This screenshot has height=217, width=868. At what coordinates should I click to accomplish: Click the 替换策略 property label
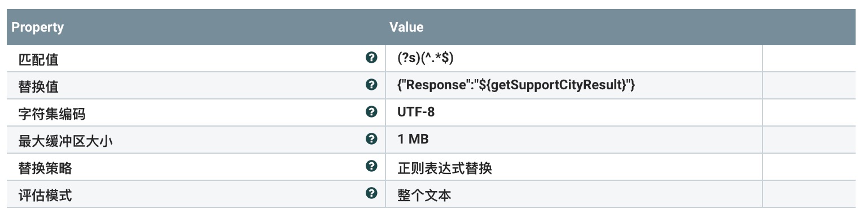pyautogui.click(x=45, y=167)
